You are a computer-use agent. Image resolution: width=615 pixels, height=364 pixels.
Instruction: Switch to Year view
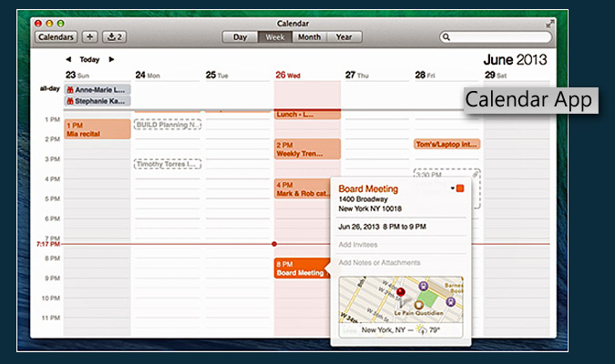point(343,37)
